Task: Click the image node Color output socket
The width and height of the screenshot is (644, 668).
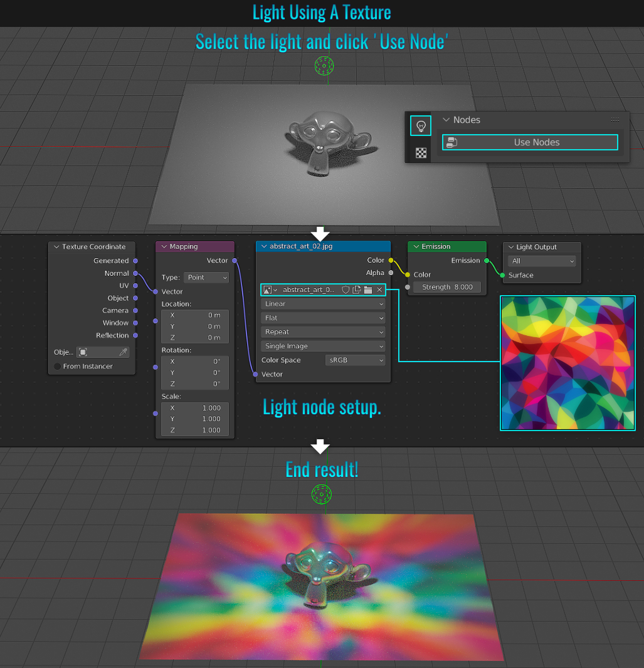Action: [x=391, y=260]
